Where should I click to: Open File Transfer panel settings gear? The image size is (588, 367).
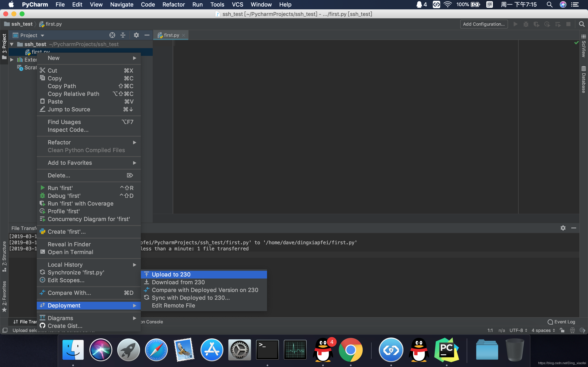click(563, 228)
